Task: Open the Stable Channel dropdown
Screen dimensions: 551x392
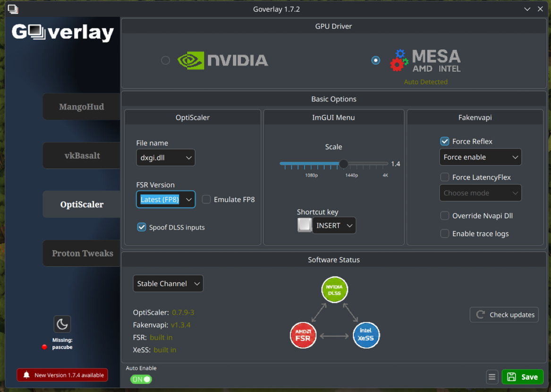Action: [x=168, y=283]
